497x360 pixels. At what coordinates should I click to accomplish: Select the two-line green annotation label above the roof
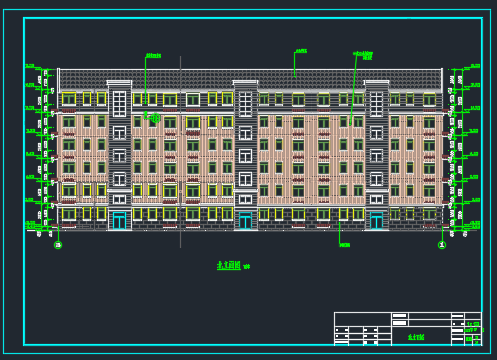point(363,55)
